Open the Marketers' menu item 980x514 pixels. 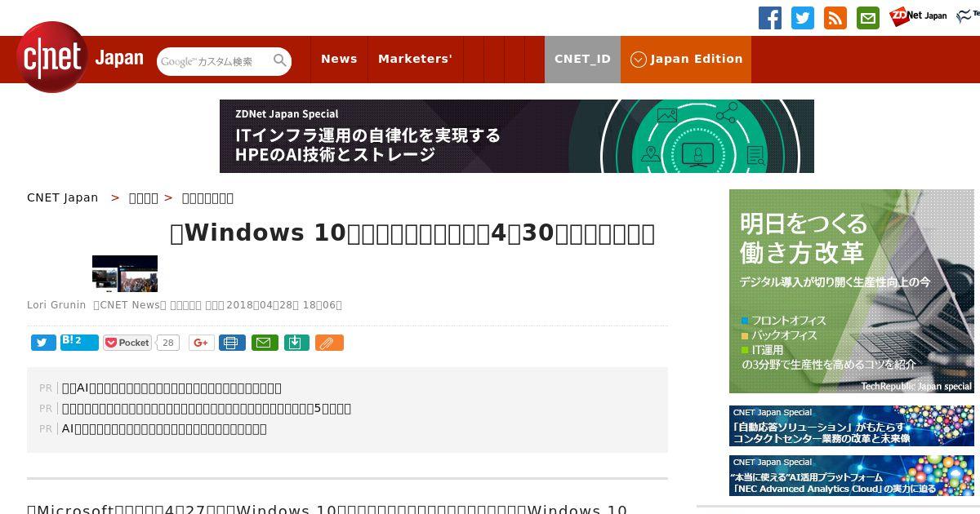coord(415,59)
